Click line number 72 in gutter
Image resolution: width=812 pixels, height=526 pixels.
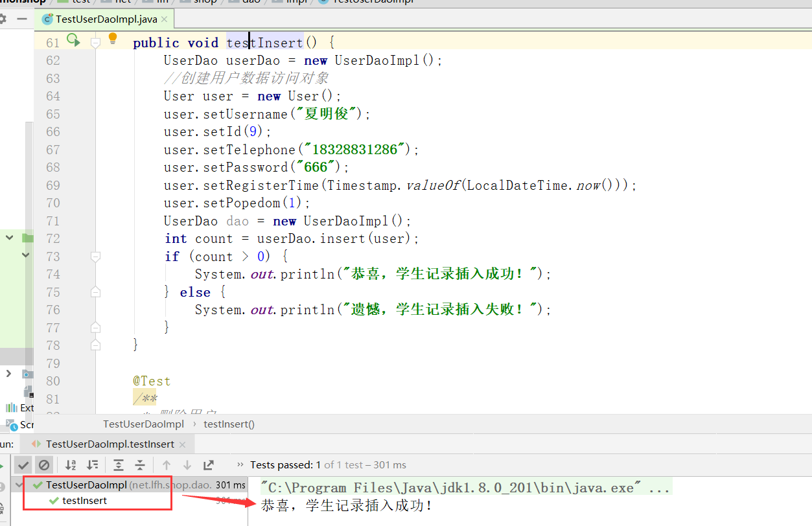(x=52, y=238)
